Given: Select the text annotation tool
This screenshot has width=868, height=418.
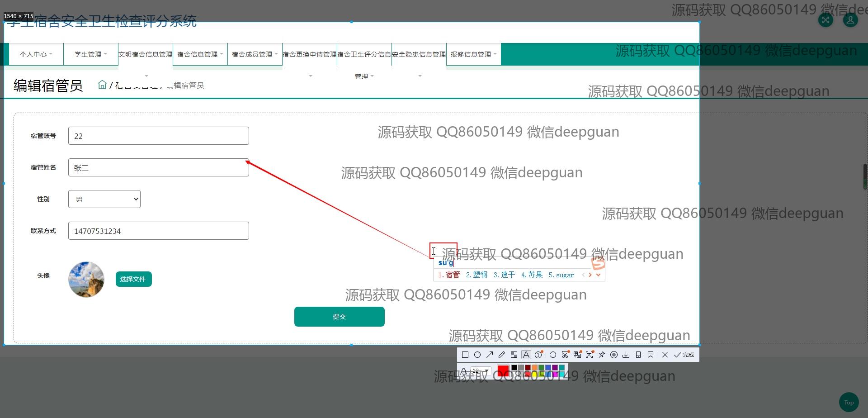Looking at the screenshot, I should coord(526,355).
